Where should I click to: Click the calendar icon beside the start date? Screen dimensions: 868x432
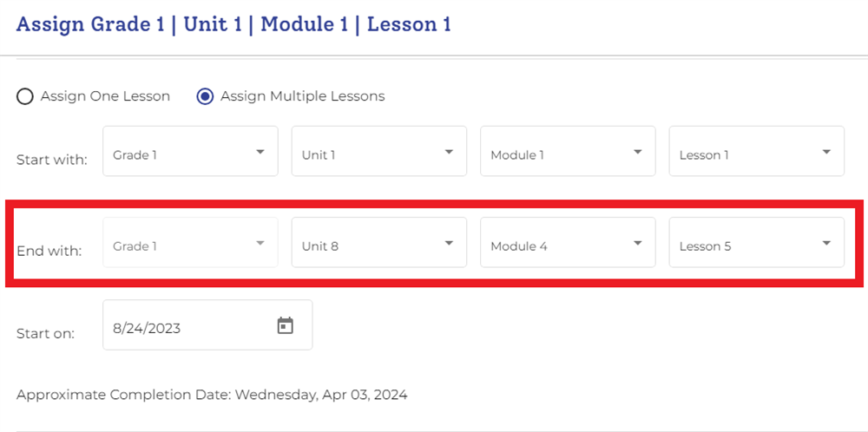[x=286, y=325]
